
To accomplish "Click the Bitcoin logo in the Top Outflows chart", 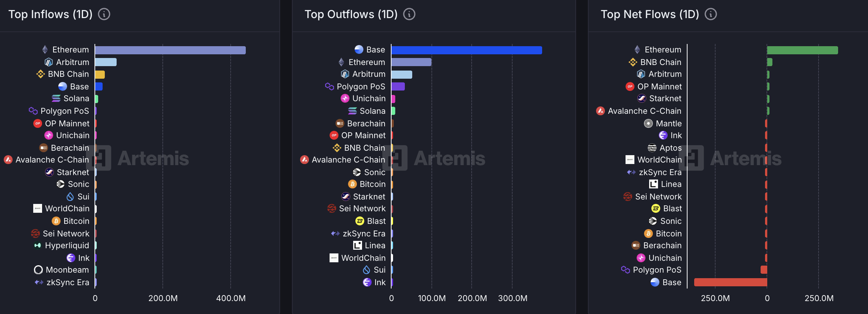I will click(x=352, y=184).
